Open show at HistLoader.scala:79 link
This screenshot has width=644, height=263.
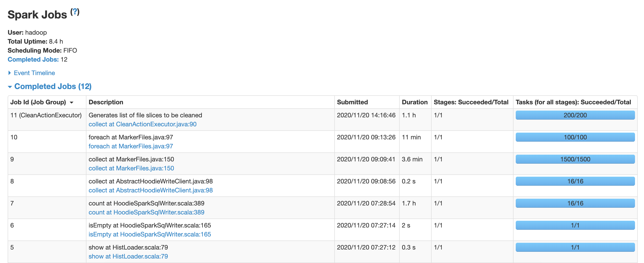[128, 256]
